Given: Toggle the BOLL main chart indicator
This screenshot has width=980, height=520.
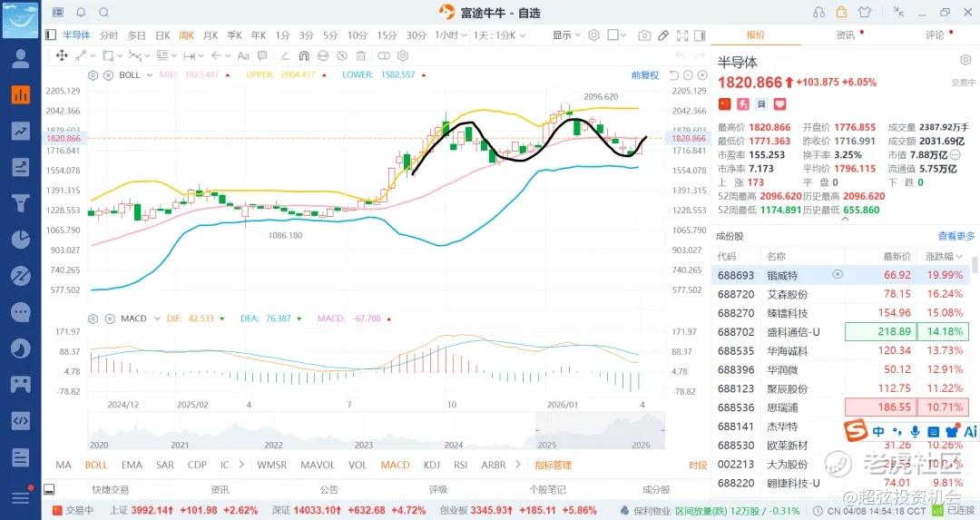Looking at the screenshot, I should pyautogui.click(x=95, y=465).
